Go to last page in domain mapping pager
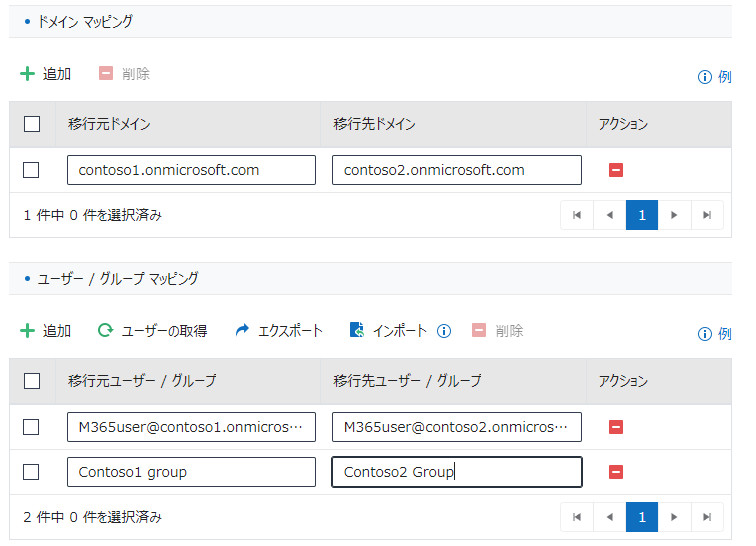Viewport: 756px width, 546px height. pyautogui.click(x=707, y=215)
